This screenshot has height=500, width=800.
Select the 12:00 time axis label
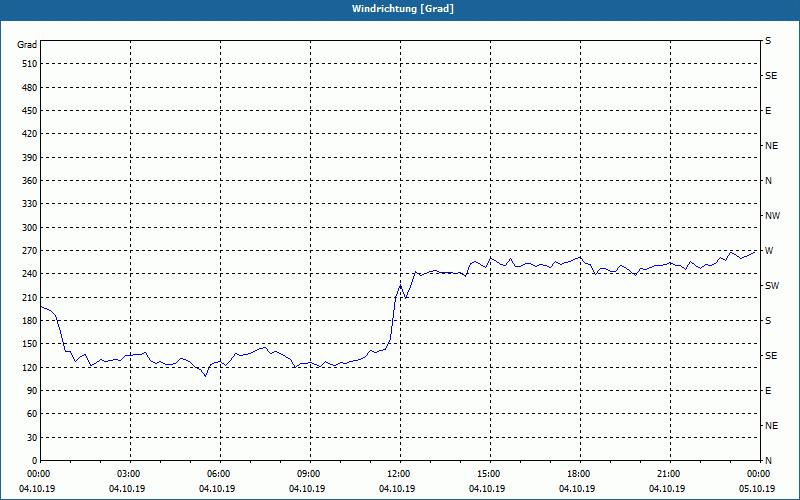[398, 474]
